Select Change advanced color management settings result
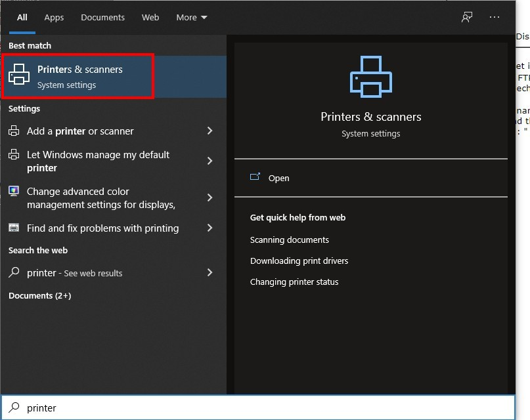Image resolution: width=530 pixels, height=420 pixels. click(114, 198)
